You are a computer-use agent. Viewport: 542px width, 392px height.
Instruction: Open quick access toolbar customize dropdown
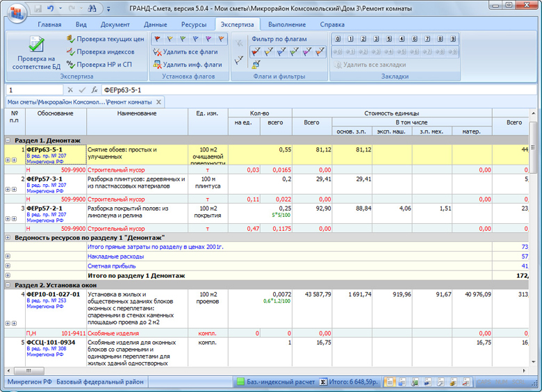[108, 9]
